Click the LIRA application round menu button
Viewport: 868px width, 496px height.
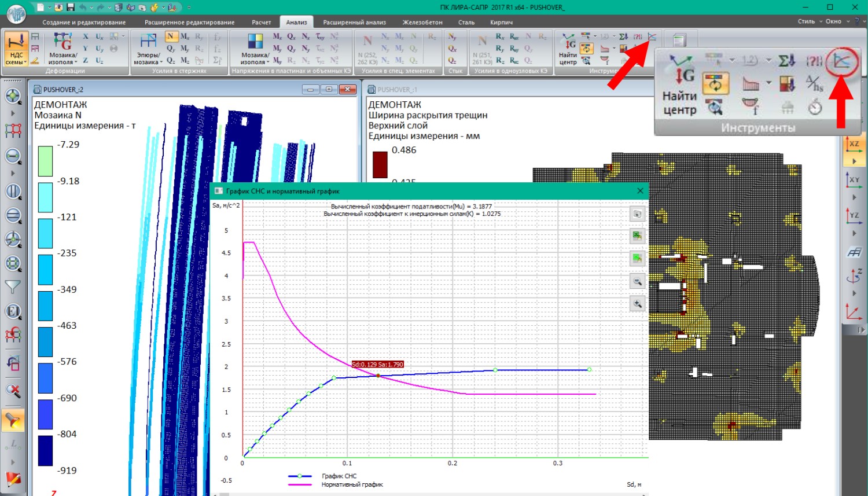tap(16, 12)
